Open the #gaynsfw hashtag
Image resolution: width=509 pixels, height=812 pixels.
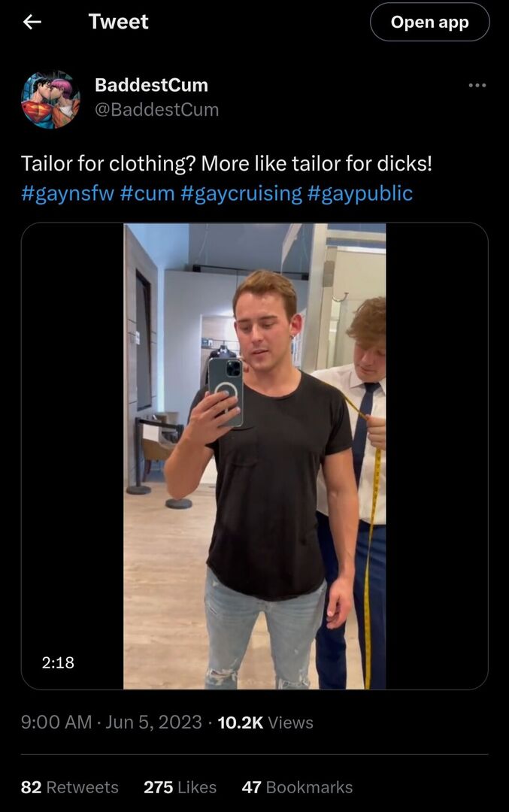[x=68, y=193]
